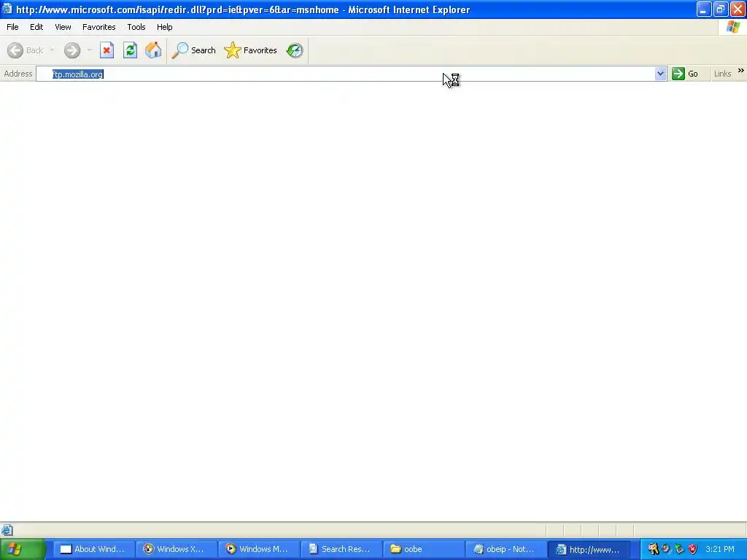
Task: Expand the Links toolbar chevron
Action: pos(741,71)
